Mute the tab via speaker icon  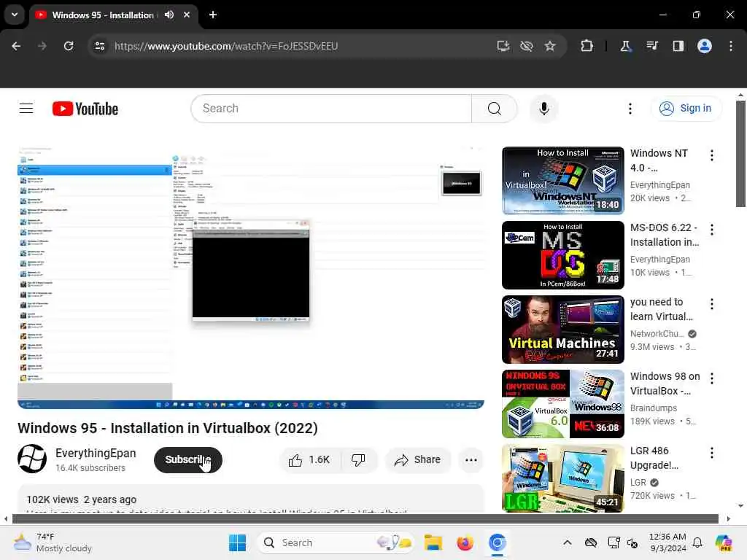tap(169, 15)
